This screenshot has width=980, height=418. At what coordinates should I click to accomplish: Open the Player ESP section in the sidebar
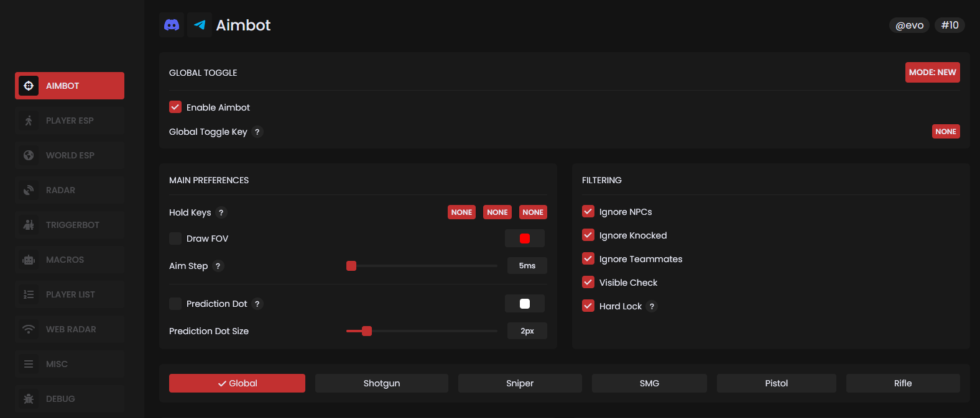coord(70,120)
